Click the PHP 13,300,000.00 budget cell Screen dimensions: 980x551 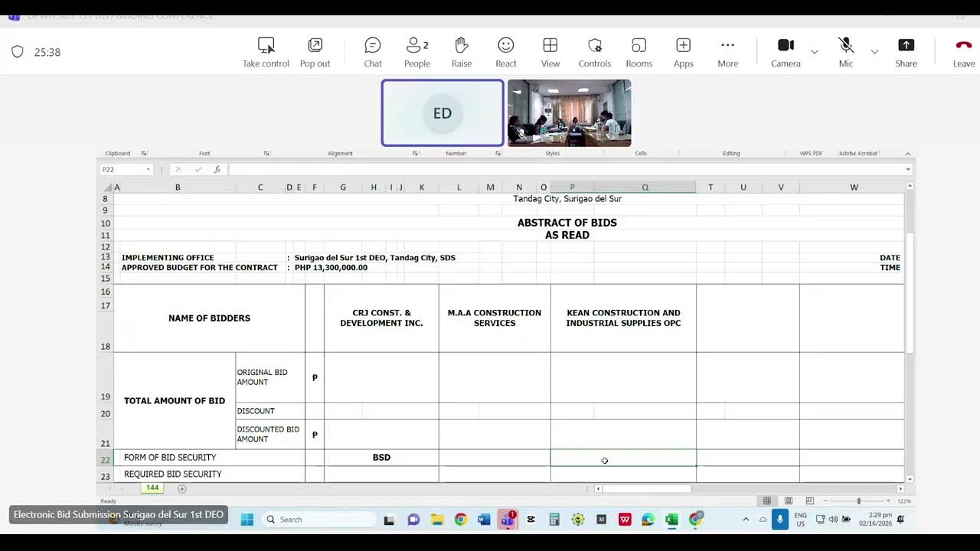click(x=331, y=268)
